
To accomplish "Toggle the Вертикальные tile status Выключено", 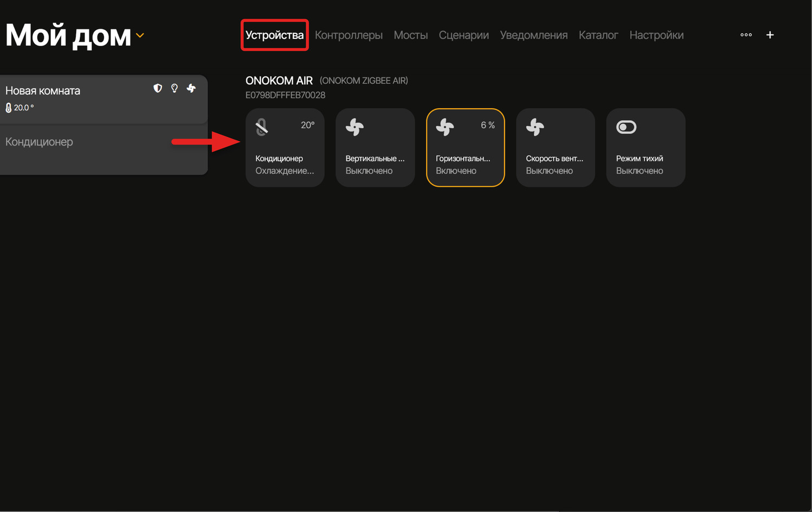I will [x=375, y=148].
